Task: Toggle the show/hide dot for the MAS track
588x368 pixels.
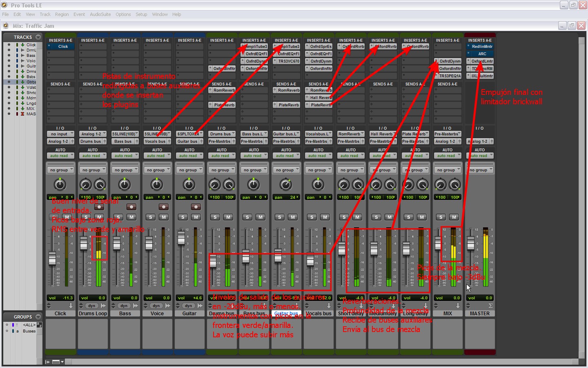Action: point(9,114)
